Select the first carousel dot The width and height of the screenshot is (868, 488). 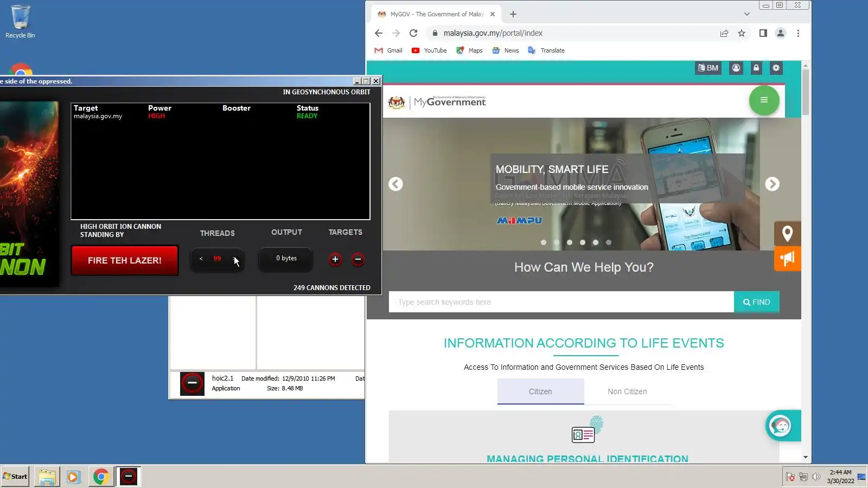tap(544, 242)
